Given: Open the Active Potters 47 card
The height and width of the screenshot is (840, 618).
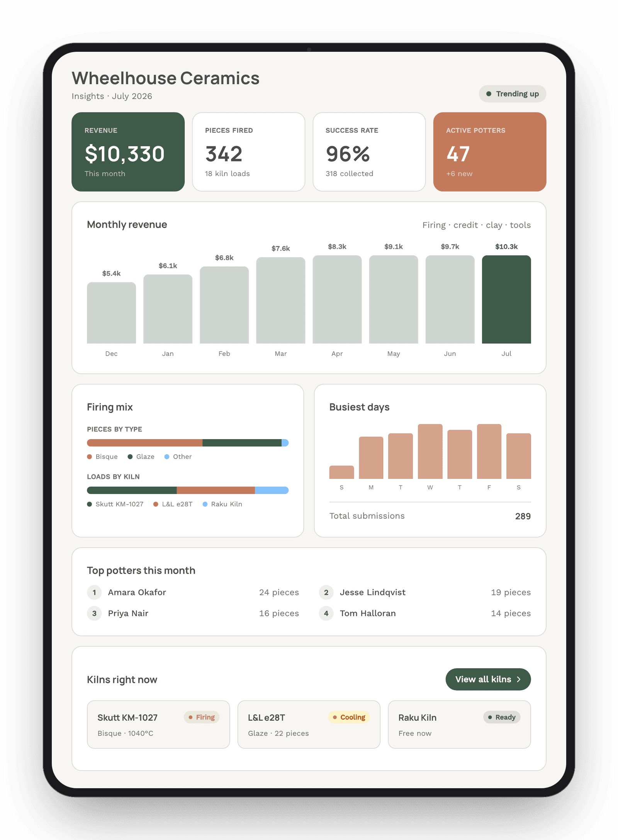Looking at the screenshot, I should (489, 152).
